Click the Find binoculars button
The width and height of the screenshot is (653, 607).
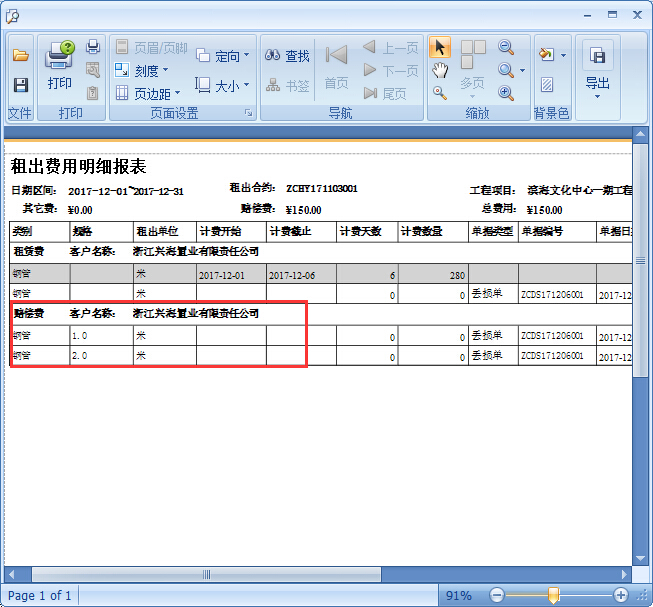tap(287, 55)
